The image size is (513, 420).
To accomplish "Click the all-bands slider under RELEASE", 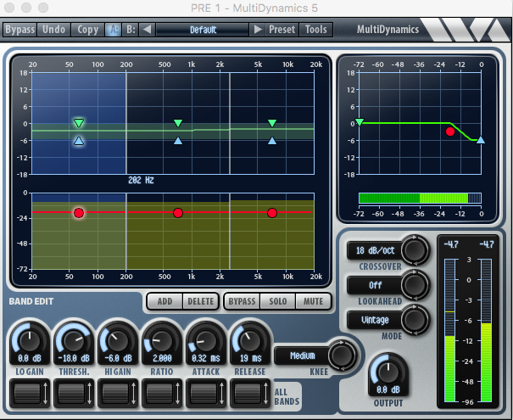I will [250, 393].
